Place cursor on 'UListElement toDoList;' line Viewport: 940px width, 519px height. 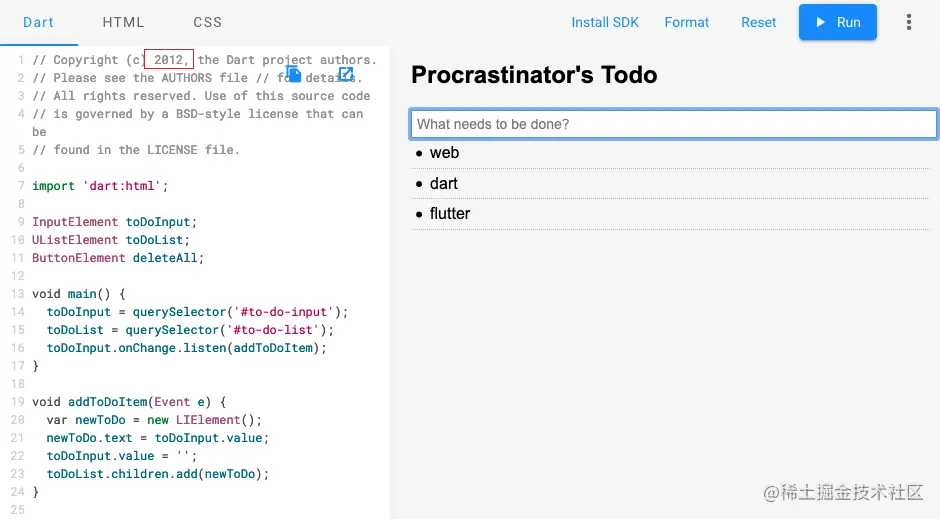click(x=111, y=240)
